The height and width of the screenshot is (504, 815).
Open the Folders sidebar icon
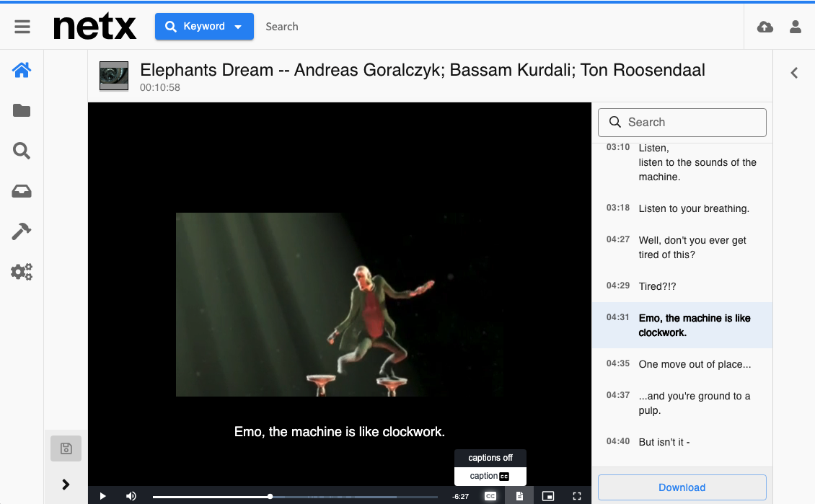[22, 110]
